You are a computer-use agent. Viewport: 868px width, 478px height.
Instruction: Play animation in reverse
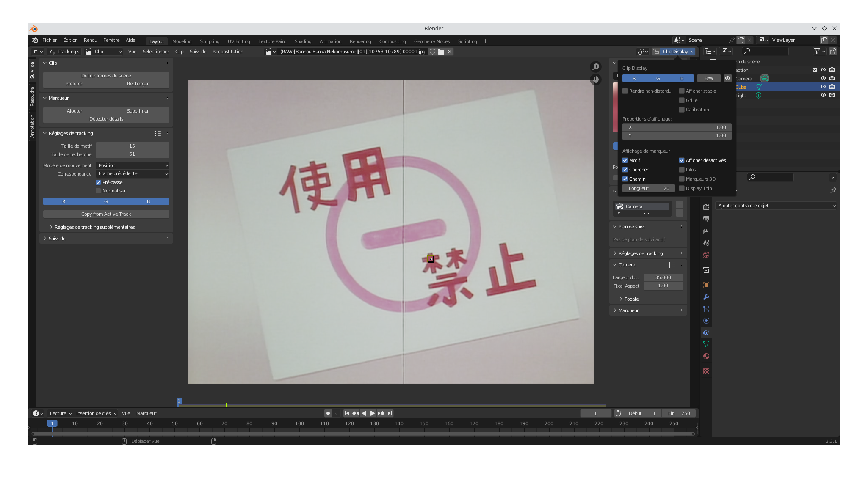(364, 413)
